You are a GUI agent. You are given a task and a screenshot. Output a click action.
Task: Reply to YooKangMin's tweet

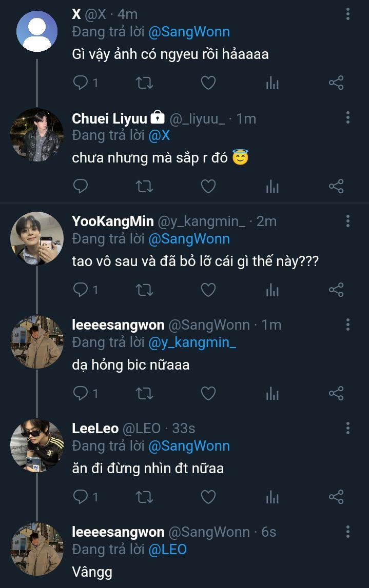point(81,290)
